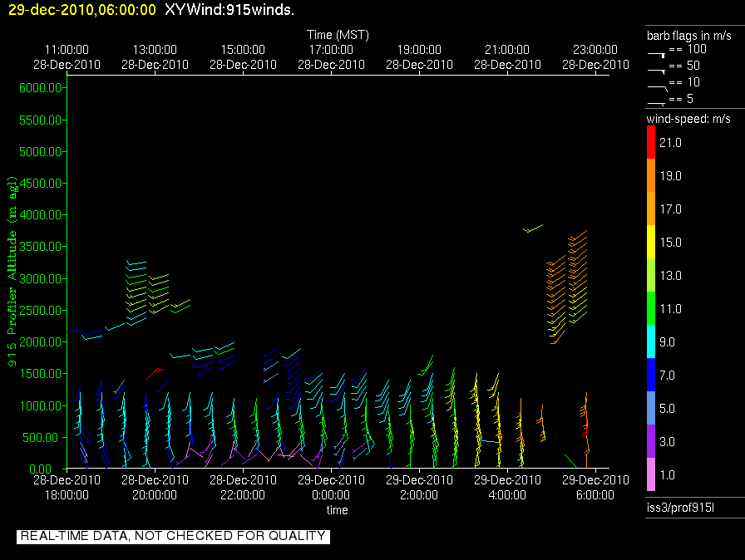
Task: Click the yellow 15.0 m/s color band
Action: [651, 242]
